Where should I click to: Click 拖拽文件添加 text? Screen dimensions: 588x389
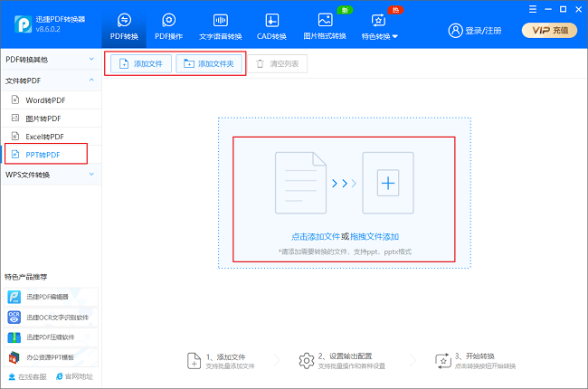click(375, 237)
